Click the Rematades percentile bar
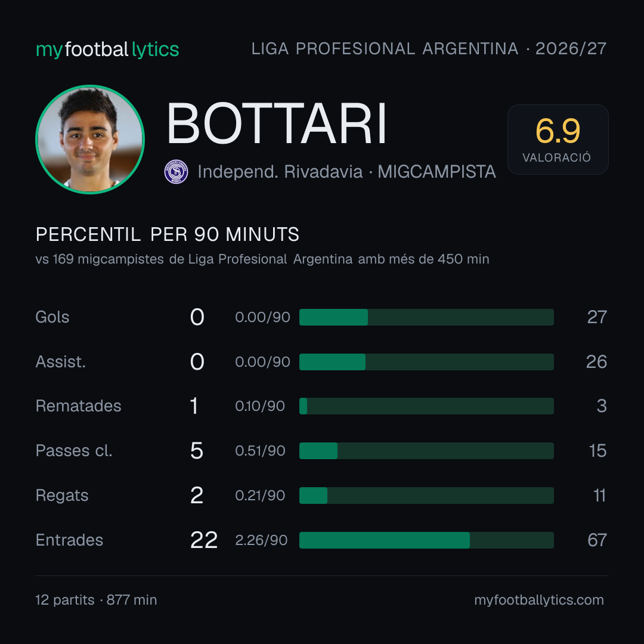Viewport: 644px width, 644px height. click(x=426, y=406)
